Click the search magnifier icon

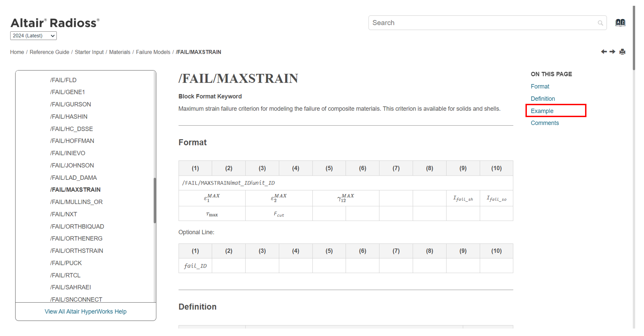pos(600,23)
